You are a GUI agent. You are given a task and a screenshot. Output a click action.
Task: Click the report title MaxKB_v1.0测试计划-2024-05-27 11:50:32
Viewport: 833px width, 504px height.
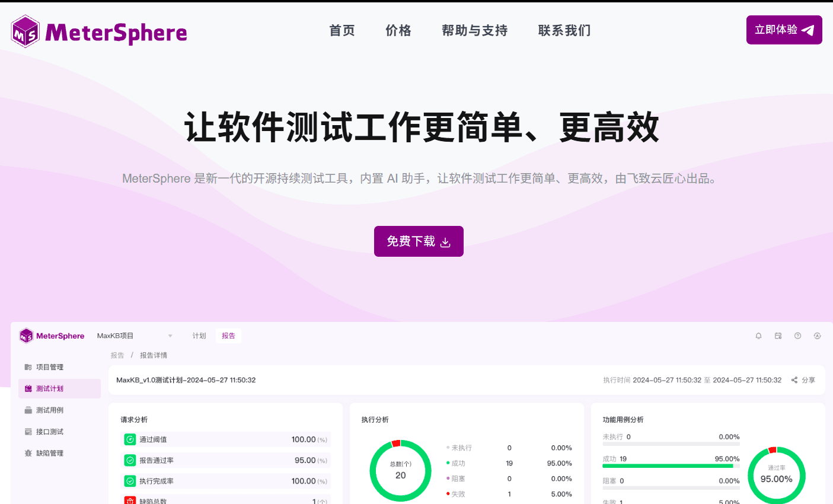(x=186, y=380)
